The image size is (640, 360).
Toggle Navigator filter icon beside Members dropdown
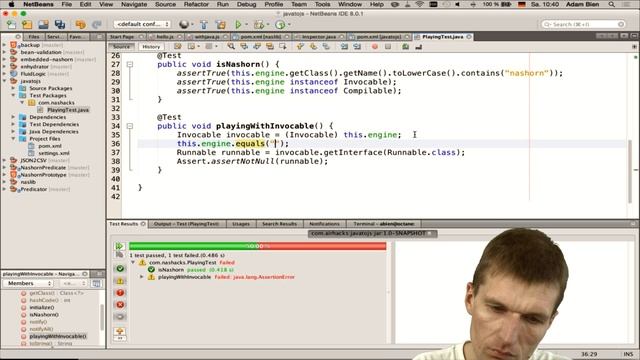pyautogui.click(x=96, y=283)
